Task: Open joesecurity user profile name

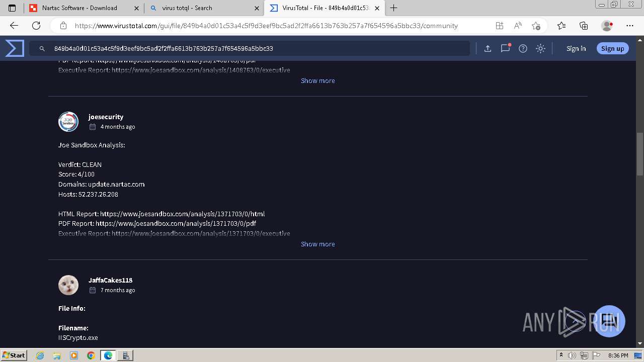Action: click(106, 117)
